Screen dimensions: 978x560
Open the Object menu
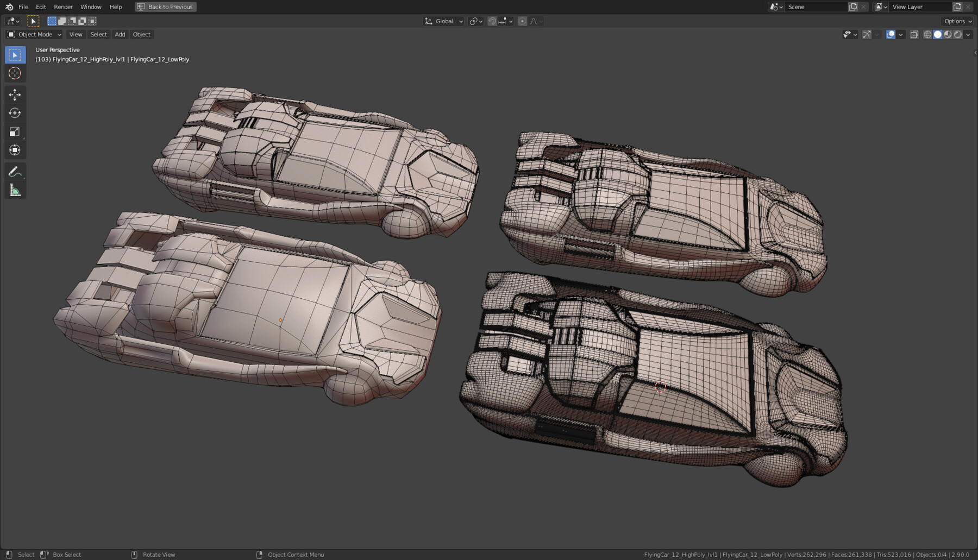(x=142, y=34)
